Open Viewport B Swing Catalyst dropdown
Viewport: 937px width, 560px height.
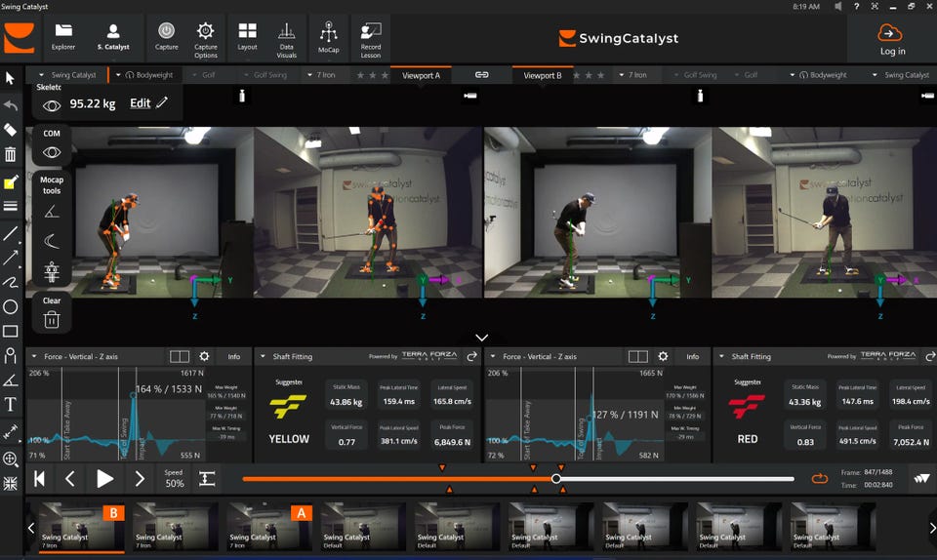[x=901, y=74]
